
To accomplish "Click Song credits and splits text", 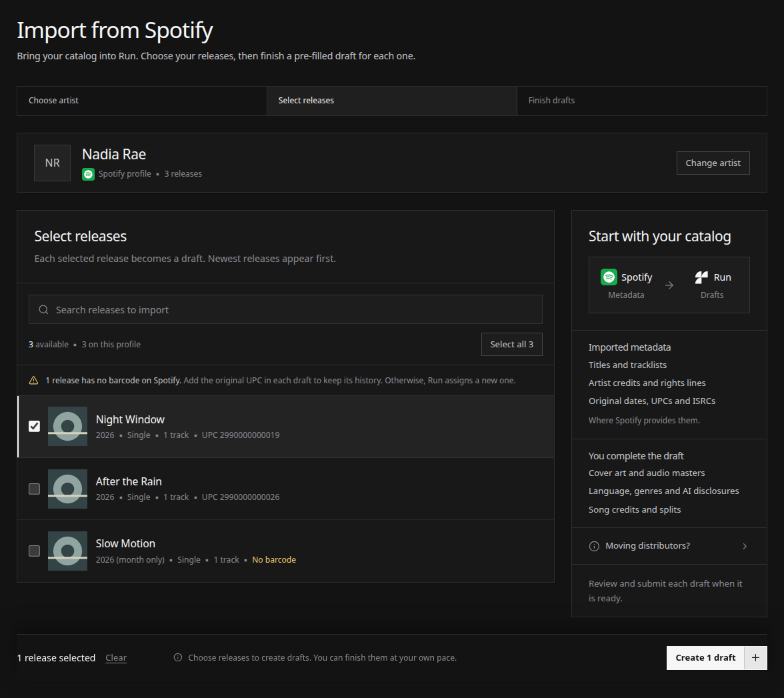I will point(635,509).
